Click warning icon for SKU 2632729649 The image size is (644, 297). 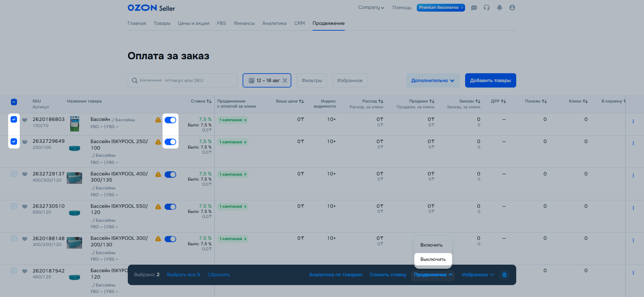(158, 142)
